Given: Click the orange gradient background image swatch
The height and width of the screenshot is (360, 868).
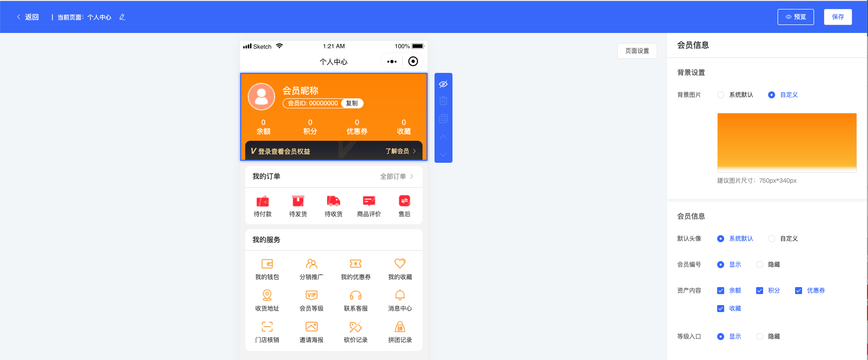Looking at the screenshot, I should [787, 142].
